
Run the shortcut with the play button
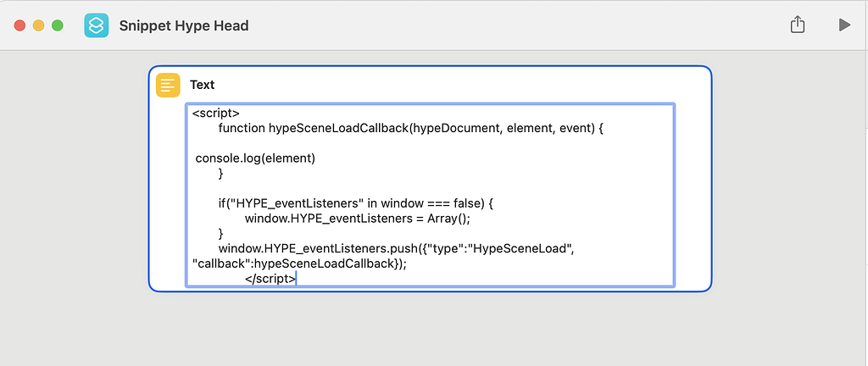pos(843,25)
